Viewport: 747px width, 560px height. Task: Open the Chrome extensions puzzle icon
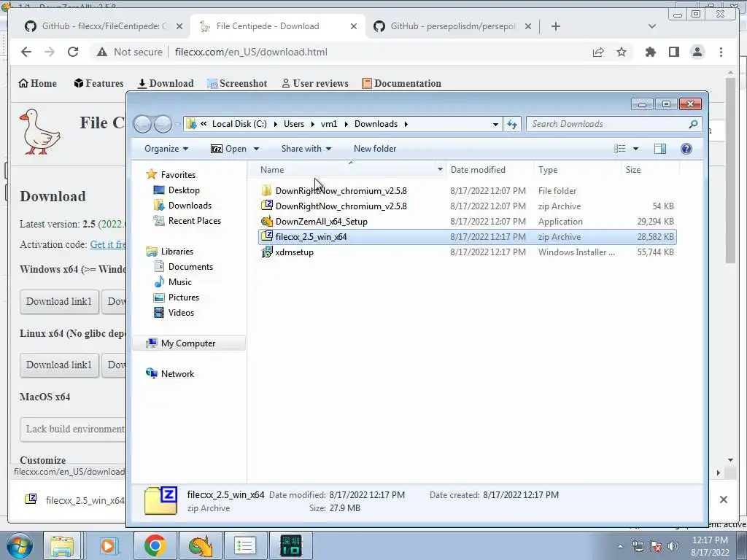(650, 52)
